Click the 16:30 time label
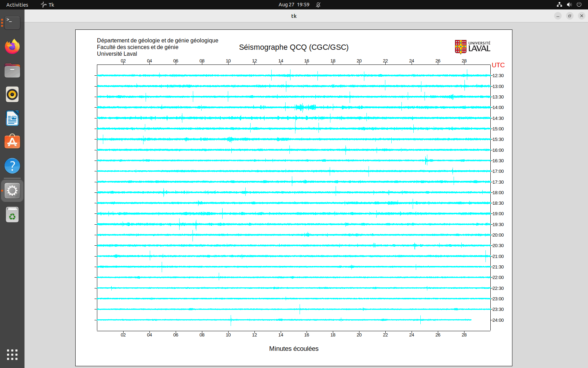588x368 pixels. point(498,161)
